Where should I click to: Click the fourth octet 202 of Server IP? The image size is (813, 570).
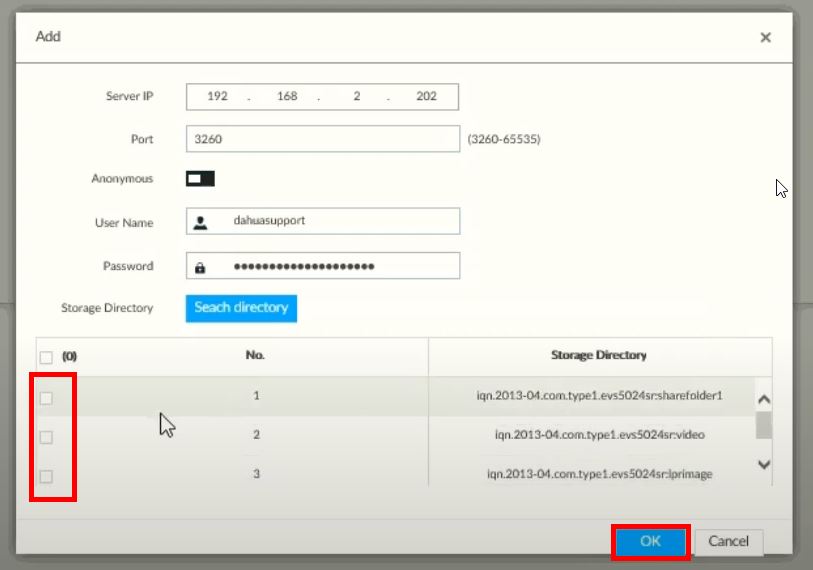(x=426, y=96)
